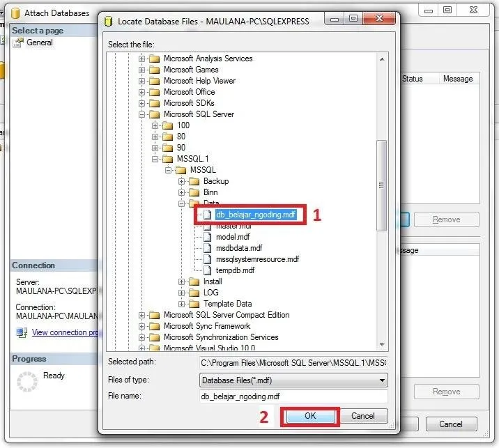Click the OK button in Locate Database Files
The height and width of the screenshot is (448, 499).
tap(310, 416)
